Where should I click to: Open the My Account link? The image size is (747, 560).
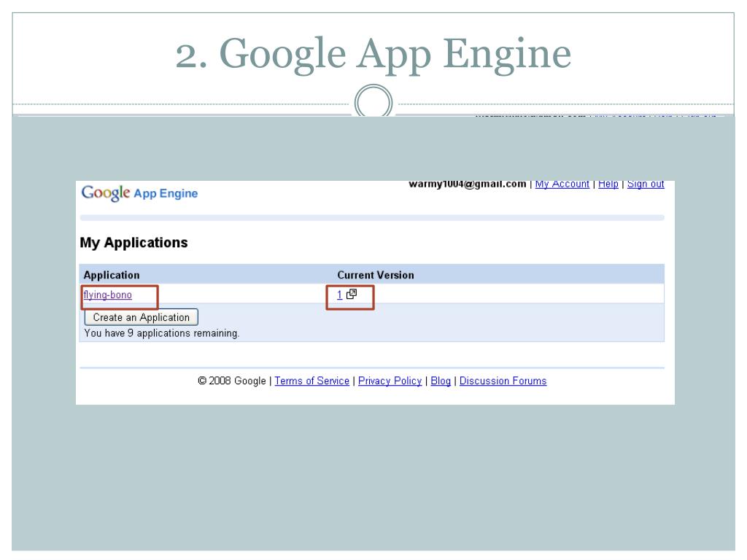[562, 184]
